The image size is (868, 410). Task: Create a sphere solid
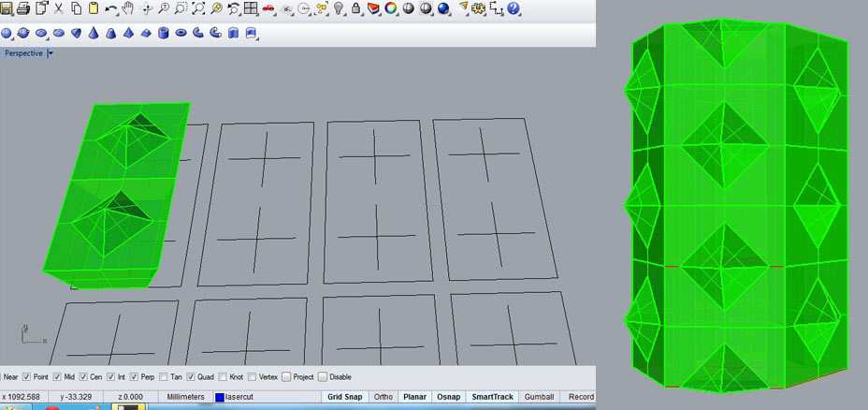[7, 34]
